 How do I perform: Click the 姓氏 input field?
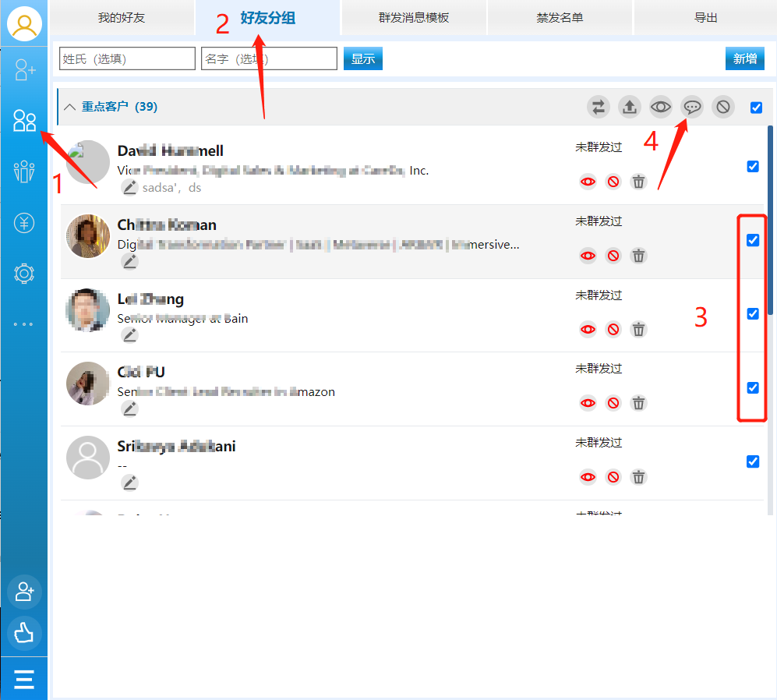tap(127, 58)
